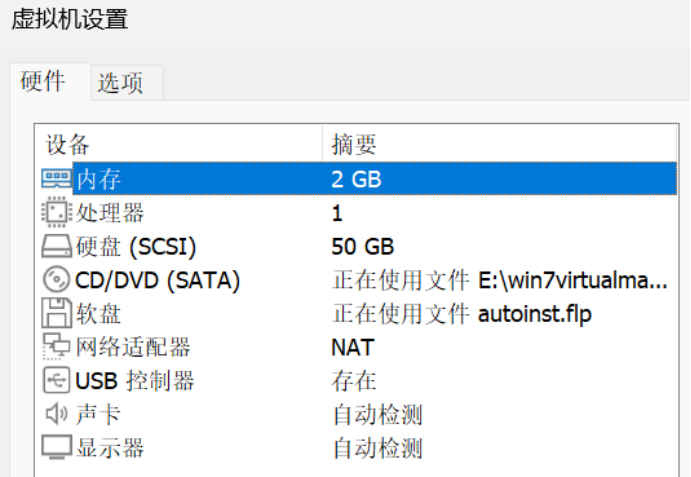Click the network adapter (网络适配器) icon
The height and width of the screenshot is (477, 691).
coord(55,347)
